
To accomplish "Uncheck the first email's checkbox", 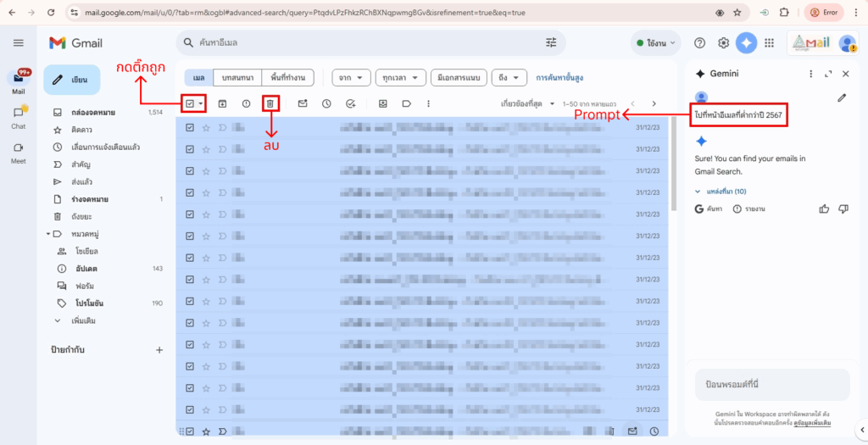I will (190, 128).
